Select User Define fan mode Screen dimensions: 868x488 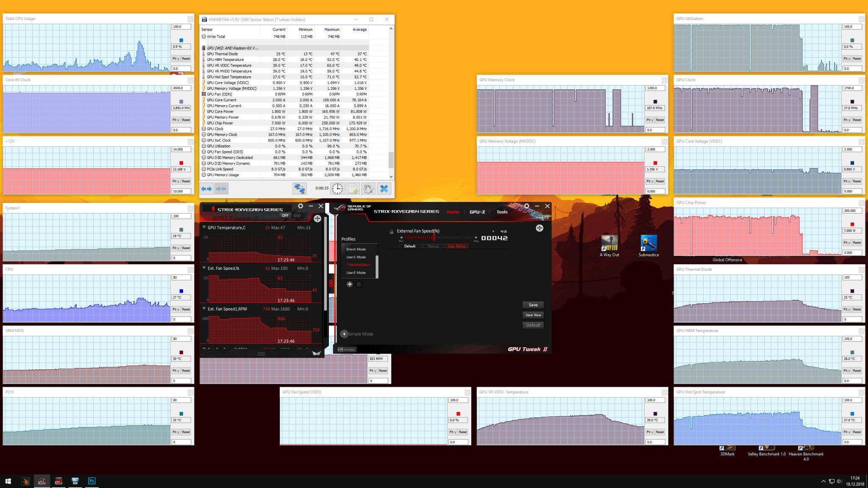(x=456, y=246)
